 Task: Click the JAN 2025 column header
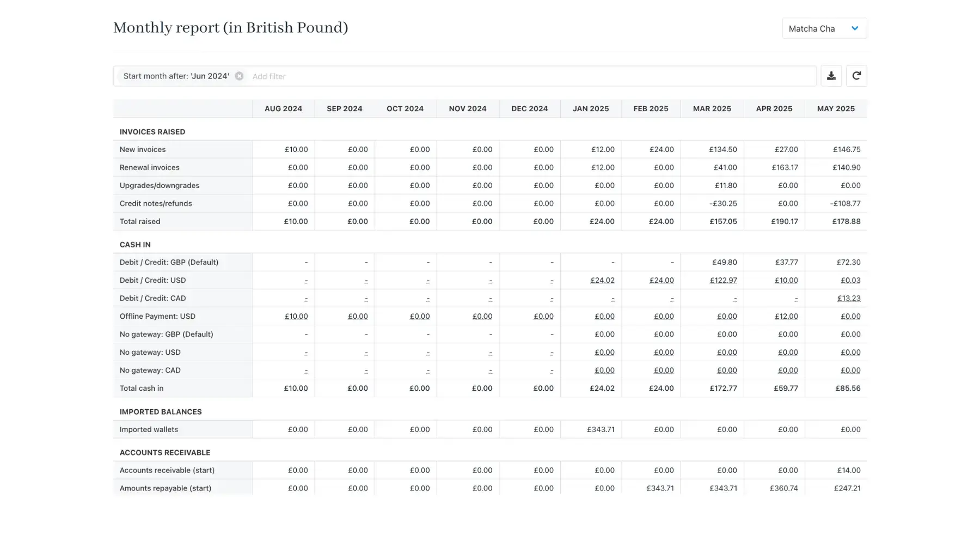click(x=591, y=108)
